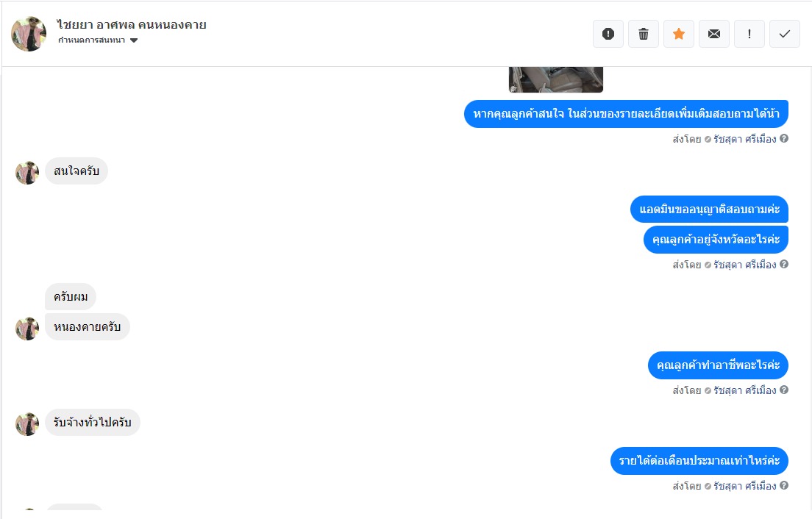Select the หนองคายครับ message bubble

coord(87,326)
